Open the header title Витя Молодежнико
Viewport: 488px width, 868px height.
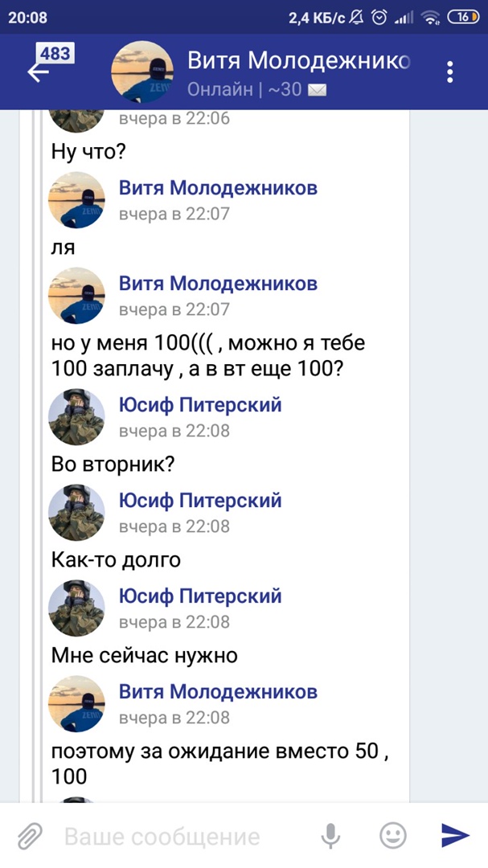(x=299, y=61)
